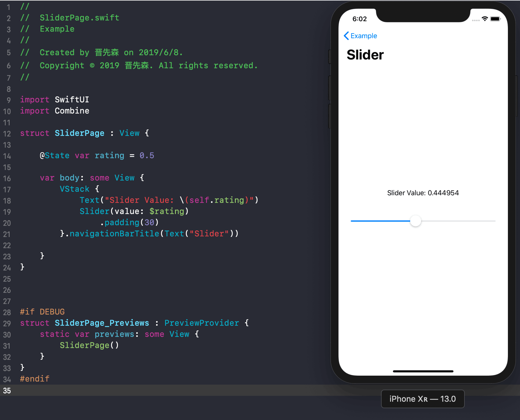
Task: Click the Slider navigation title
Action: 365,55
